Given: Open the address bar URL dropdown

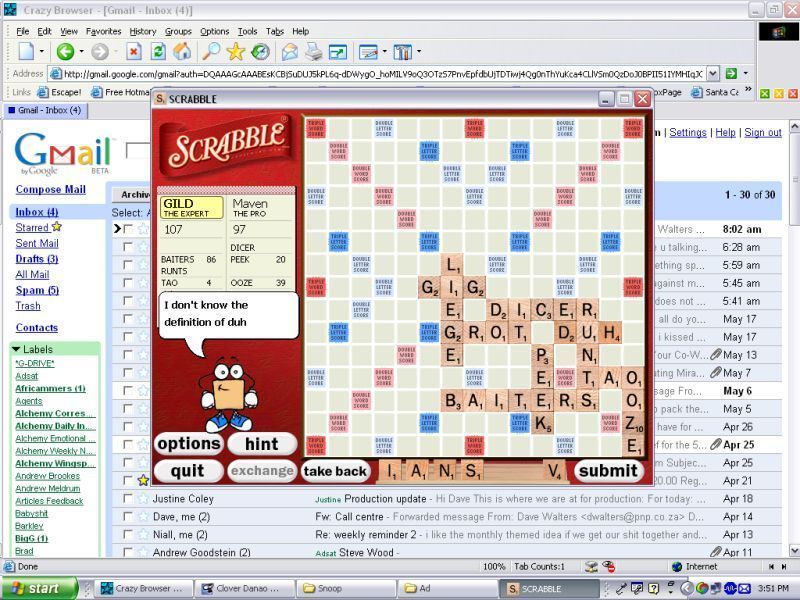Looking at the screenshot, I should click(713, 73).
